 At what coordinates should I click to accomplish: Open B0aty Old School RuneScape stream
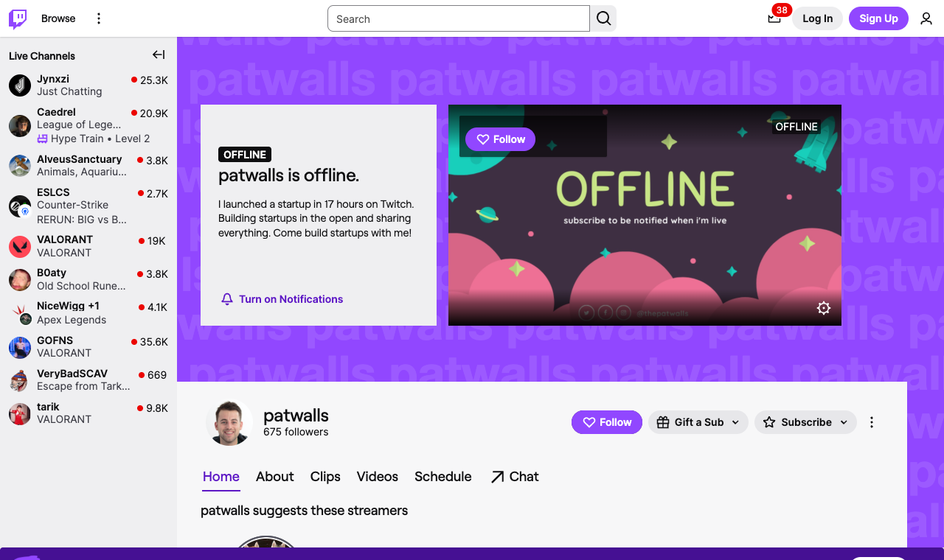[x=88, y=280]
